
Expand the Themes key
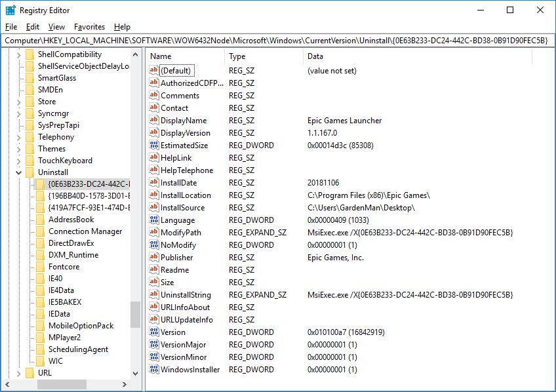point(19,149)
